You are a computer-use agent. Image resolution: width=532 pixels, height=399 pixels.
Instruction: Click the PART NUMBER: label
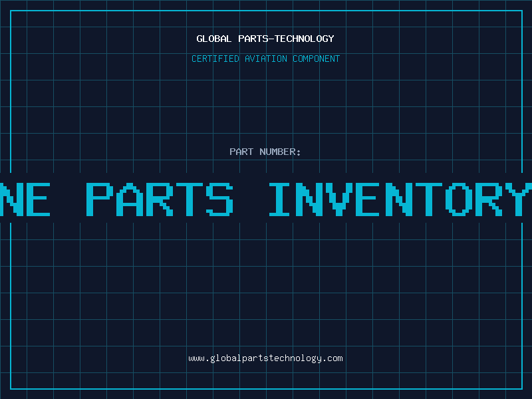pos(265,152)
